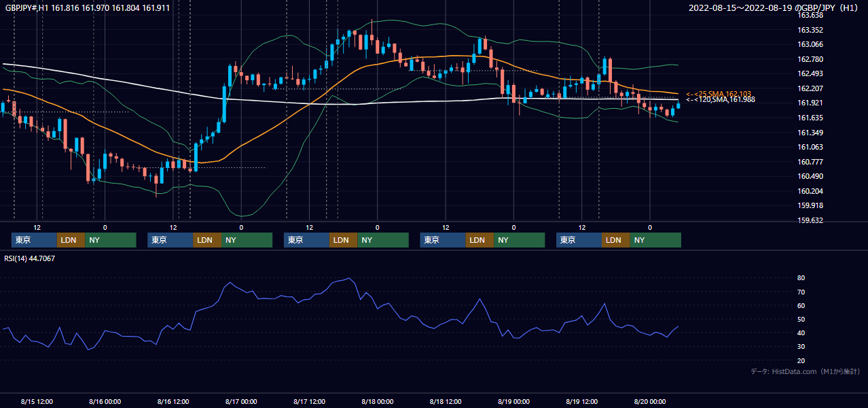The width and height of the screenshot is (868, 408).
Task: Select the 8/15 12:00 time axis label
Action: pyautogui.click(x=37, y=401)
